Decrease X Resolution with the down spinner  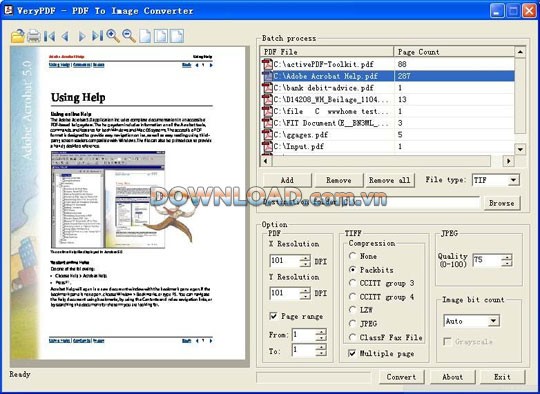tap(305, 264)
